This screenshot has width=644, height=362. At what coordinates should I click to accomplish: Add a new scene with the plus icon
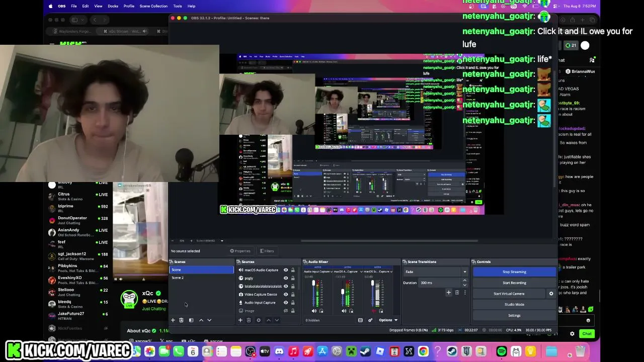pos(173,320)
